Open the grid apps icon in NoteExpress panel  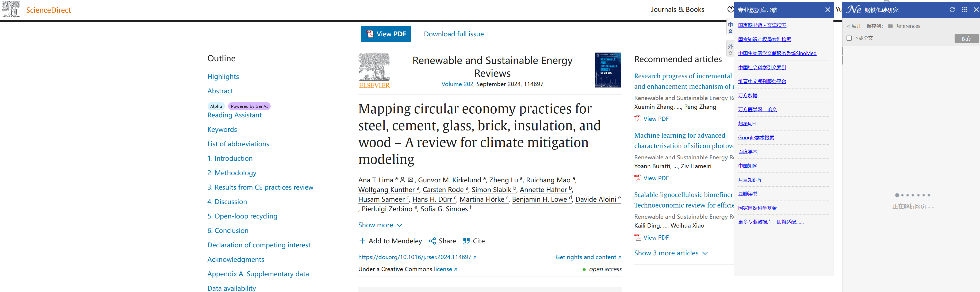tap(964, 10)
